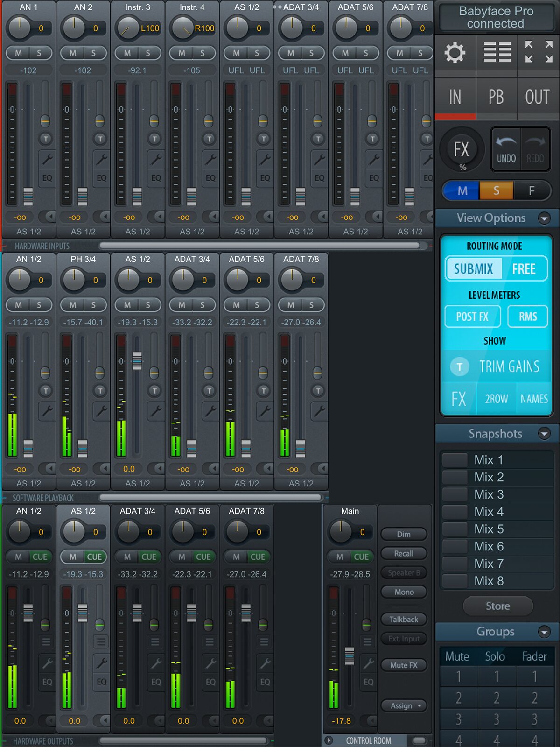This screenshot has width=560, height=747.
Task: Toggle the fullscreen expand arrows icon
Action: (539, 52)
